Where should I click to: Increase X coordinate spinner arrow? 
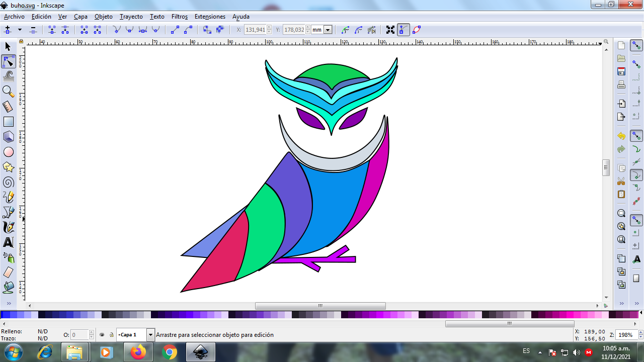269,28
